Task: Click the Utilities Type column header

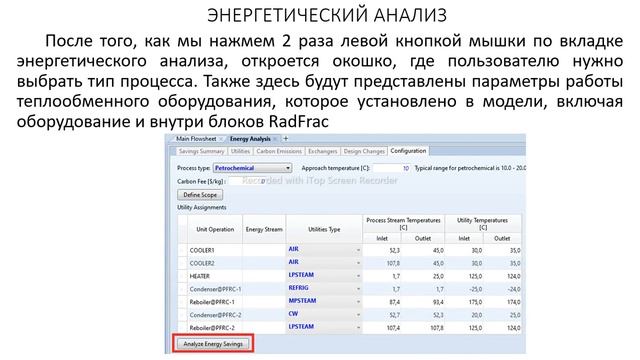Action: [324, 229]
